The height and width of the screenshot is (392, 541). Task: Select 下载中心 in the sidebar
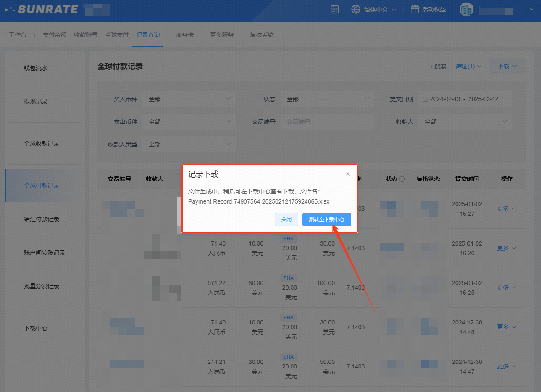36,328
